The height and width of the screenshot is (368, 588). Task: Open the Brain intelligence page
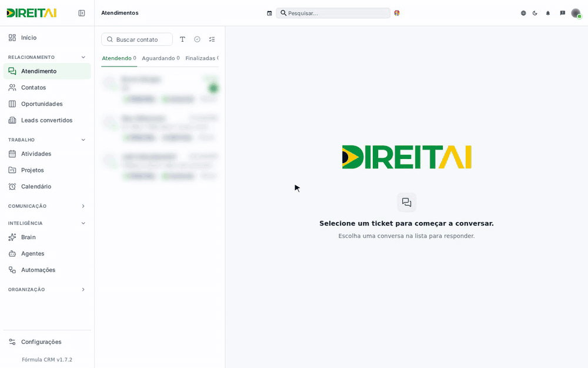pyautogui.click(x=47, y=237)
